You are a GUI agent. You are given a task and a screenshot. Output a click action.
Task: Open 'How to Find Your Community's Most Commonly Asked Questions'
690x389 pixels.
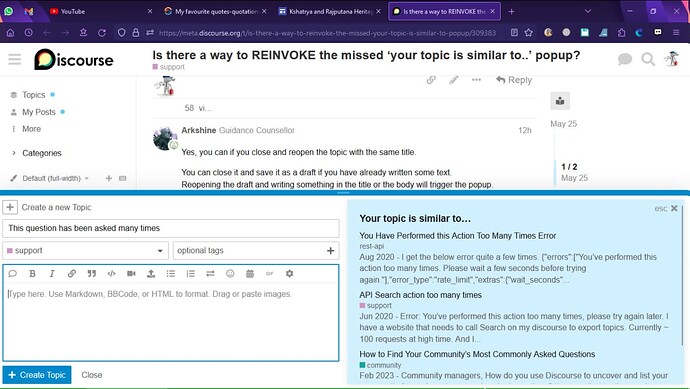click(477, 354)
